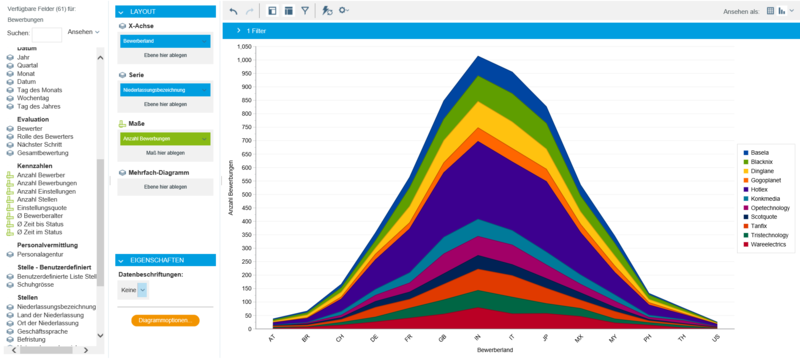The image size is (800, 360).
Task: Click the Mehrfach-Diagramm drop zone
Action: [x=165, y=187]
